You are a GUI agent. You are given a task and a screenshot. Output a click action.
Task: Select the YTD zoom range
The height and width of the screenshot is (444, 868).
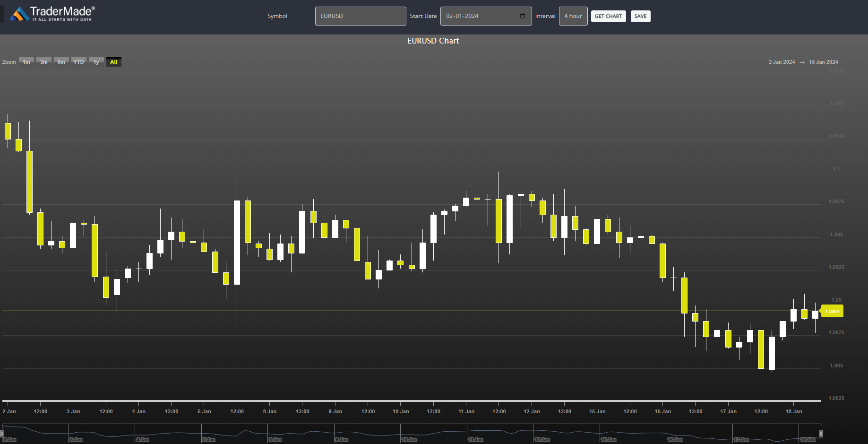pyautogui.click(x=79, y=62)
